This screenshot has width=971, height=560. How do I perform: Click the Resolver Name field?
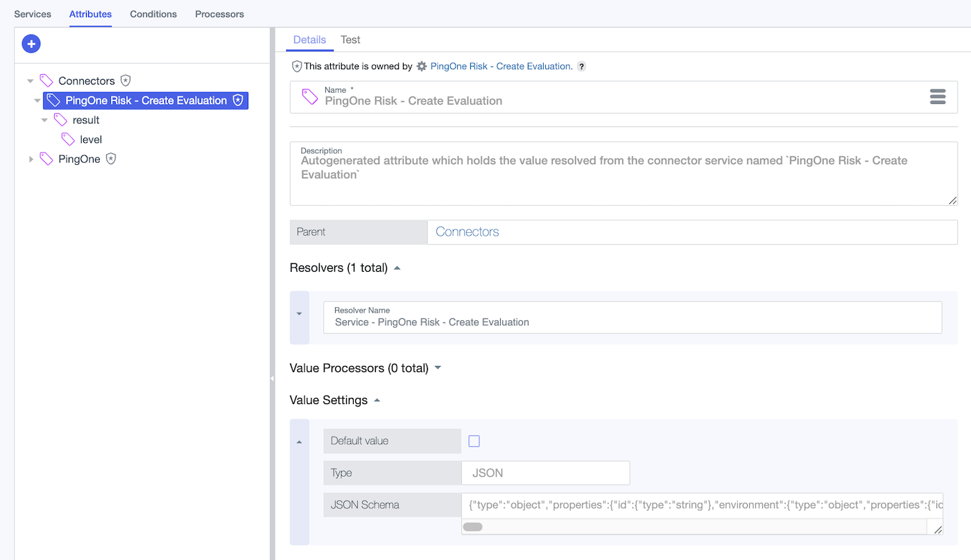click(633, 317)
